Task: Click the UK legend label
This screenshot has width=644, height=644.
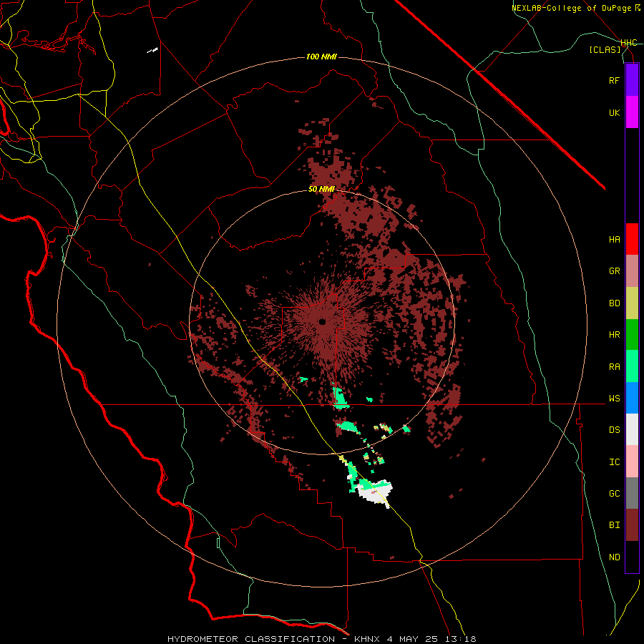Action: [614, 112]
